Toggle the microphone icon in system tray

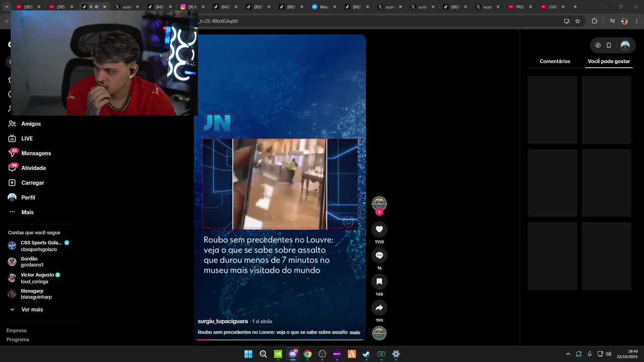click(x=589, y=354)
